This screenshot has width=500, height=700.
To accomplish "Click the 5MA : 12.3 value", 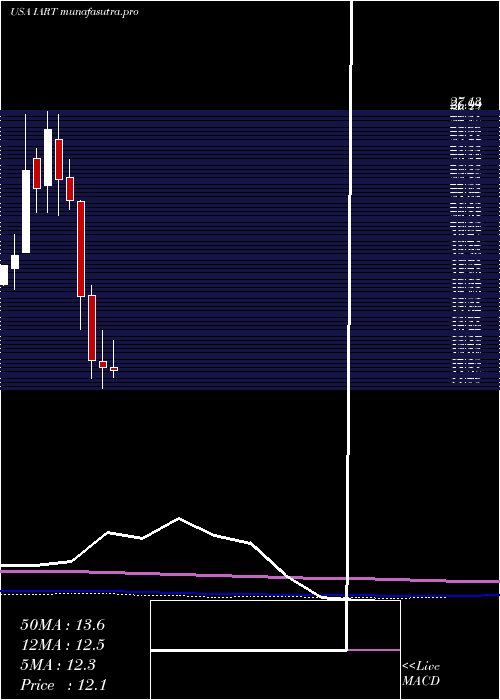I will click(58, 665).
